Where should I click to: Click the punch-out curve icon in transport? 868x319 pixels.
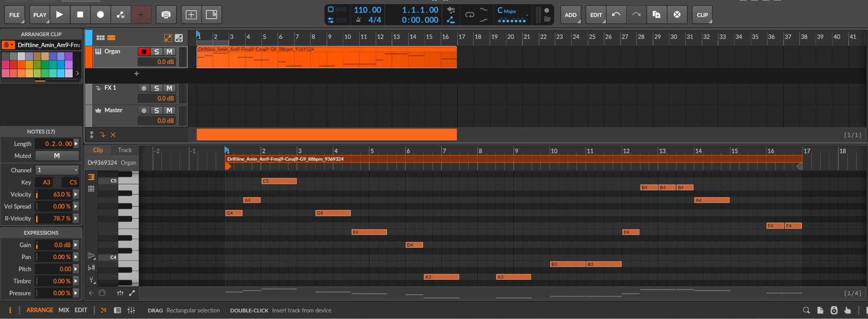tap(484, 20)
